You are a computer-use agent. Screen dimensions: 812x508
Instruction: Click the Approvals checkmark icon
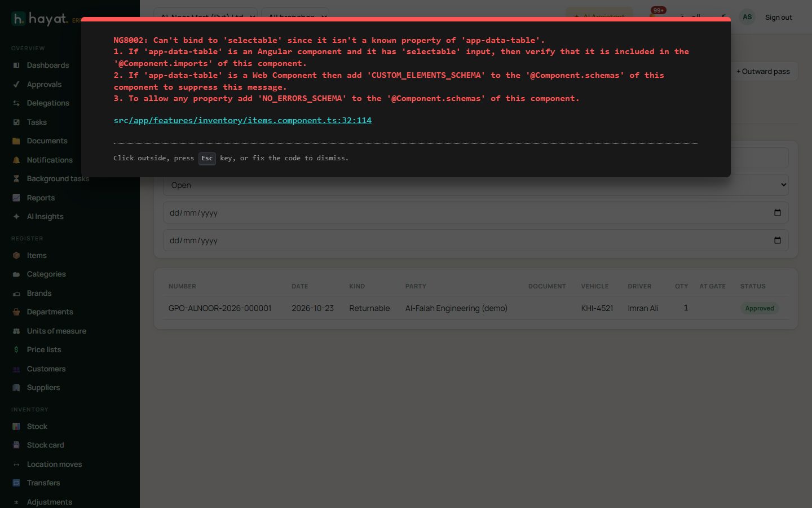pyautogui.click(x=16, y=85)
